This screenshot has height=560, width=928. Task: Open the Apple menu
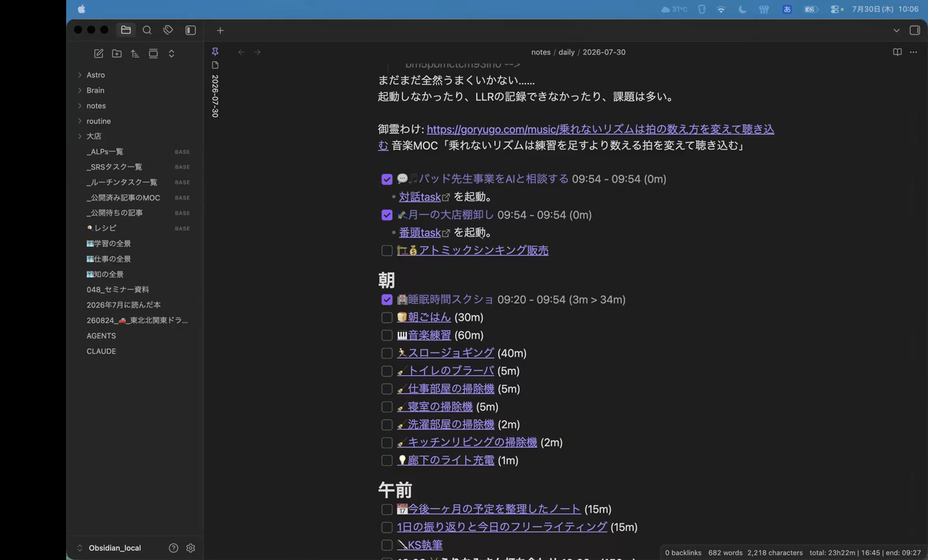(82, 9)
